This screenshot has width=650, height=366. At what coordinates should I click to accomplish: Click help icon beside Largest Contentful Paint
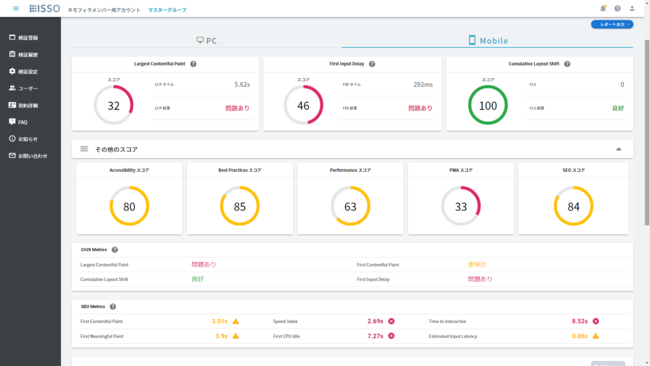pyautogui.click(x=193, y=64)
